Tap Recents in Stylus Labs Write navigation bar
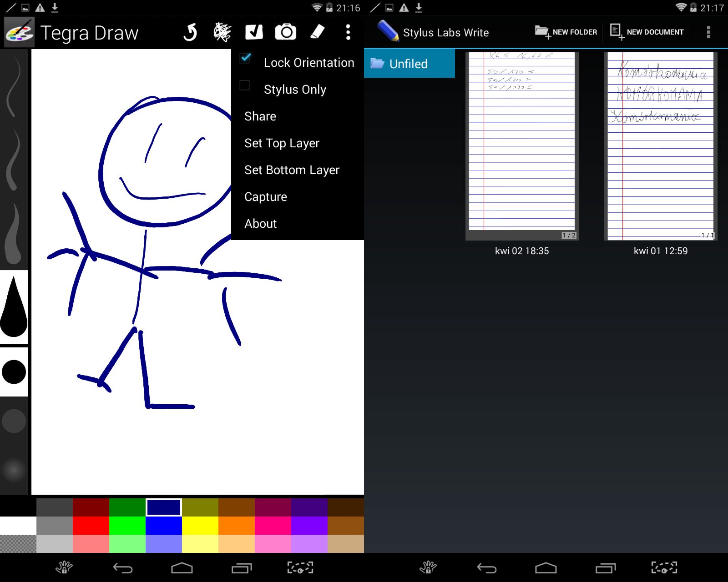The height and width of the screenshot is (582, 728). tap(606, 568)
